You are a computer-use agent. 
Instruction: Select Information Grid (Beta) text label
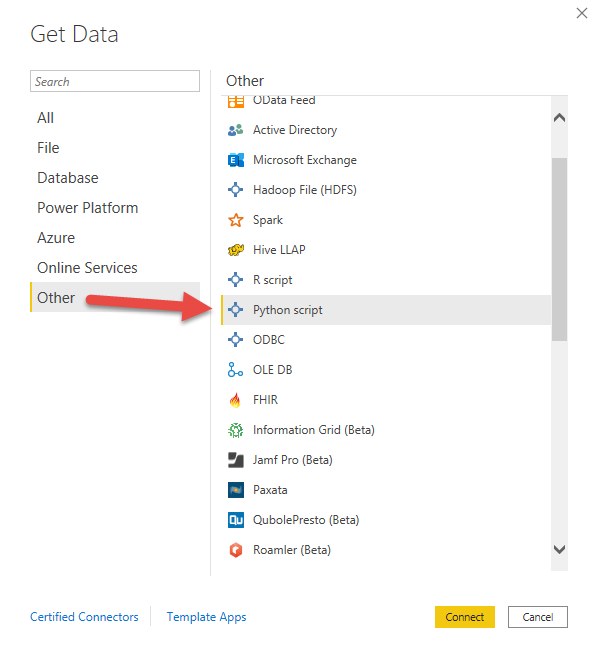tap(313, 430)
